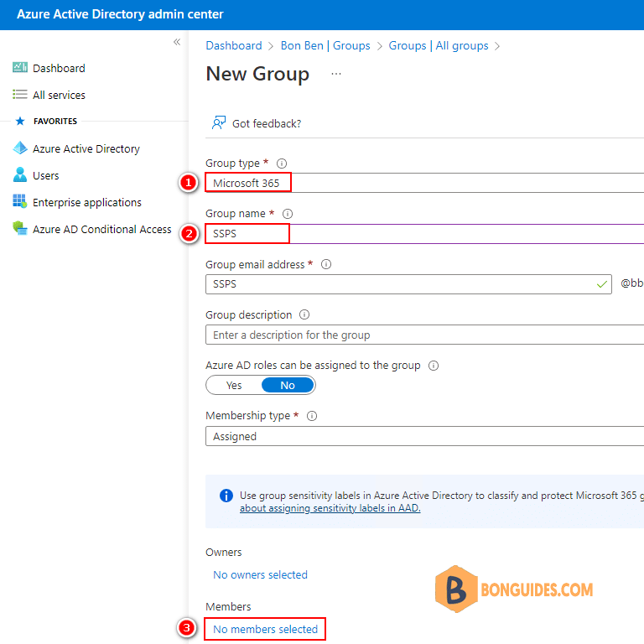Click the All services list icon
The width and height of the screenshot is (644, 644).
20,95
